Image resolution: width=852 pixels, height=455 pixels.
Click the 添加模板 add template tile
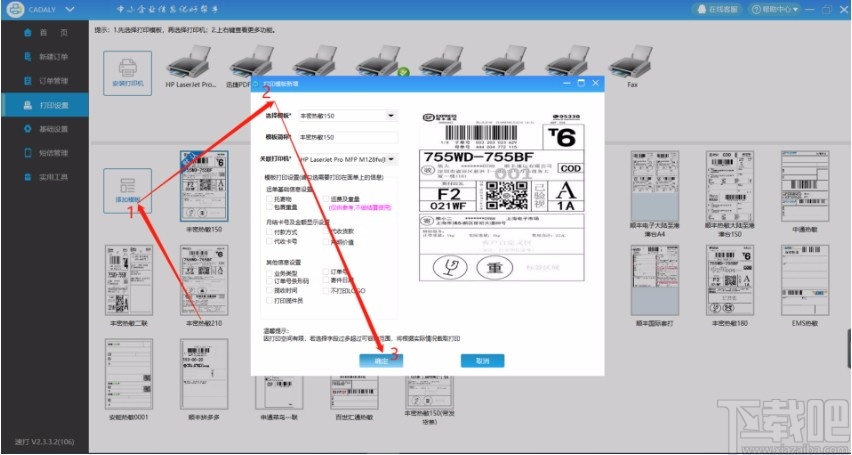coord(128,191)
